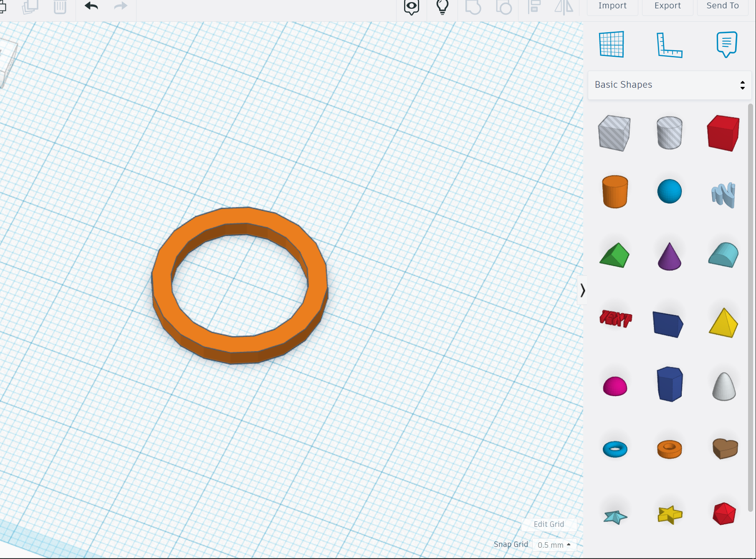Viewport: 756px width, 559px height.
Task: Open the Notes annotation tool
Action: 726,44
